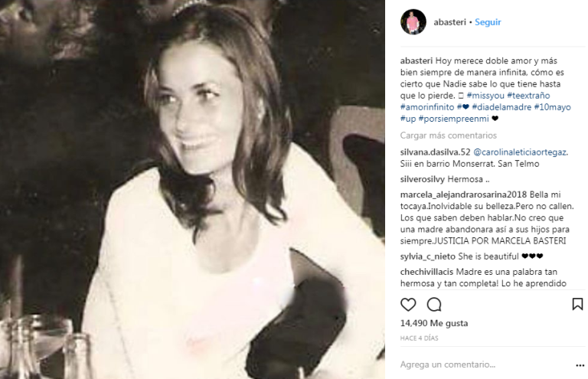
Task: Click the Agrega un comentario field
Action: [484, 364]
